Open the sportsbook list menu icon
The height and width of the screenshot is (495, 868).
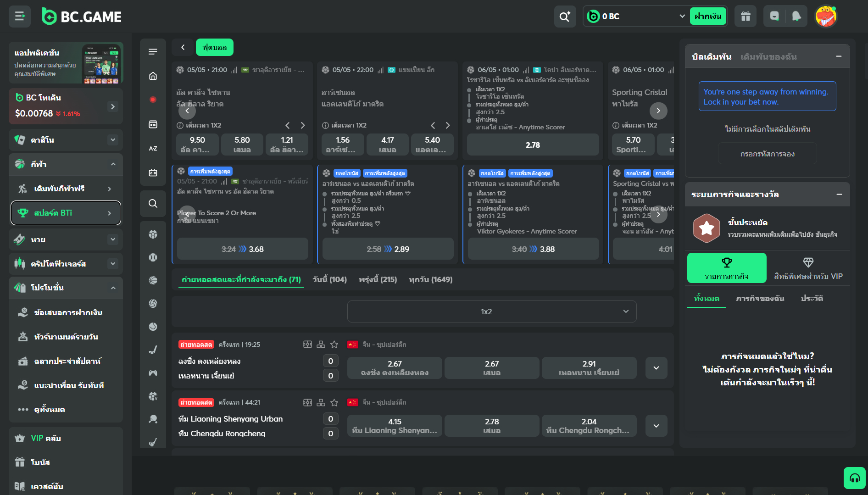click(153, 52)
